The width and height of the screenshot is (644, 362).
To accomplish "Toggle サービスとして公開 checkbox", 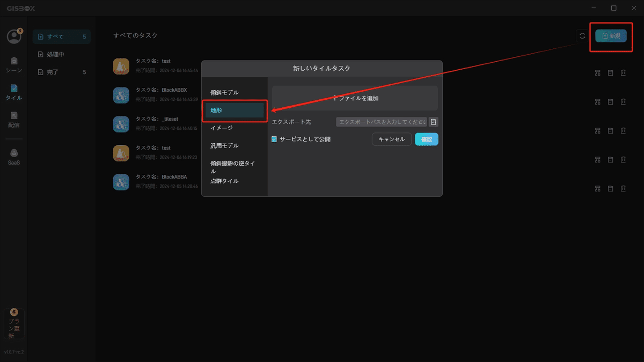I will point(274,139).
